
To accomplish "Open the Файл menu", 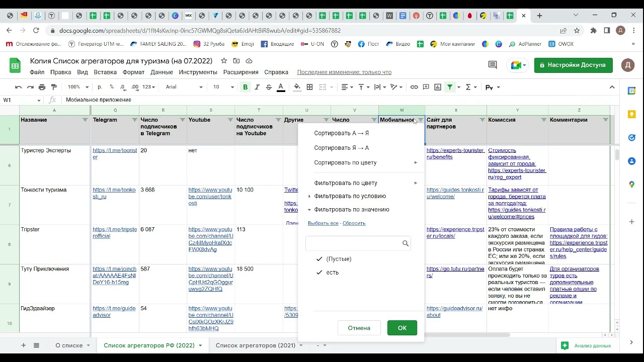I will point(37,72).
